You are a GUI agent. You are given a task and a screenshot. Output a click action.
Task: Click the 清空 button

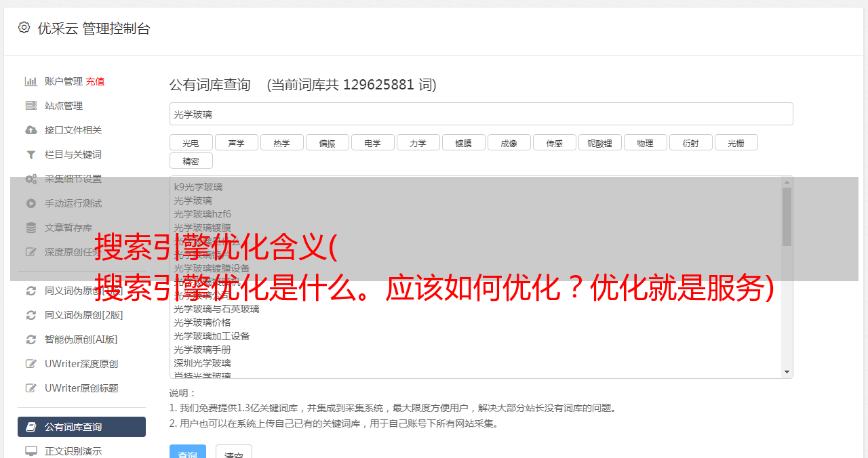point(234,452)
